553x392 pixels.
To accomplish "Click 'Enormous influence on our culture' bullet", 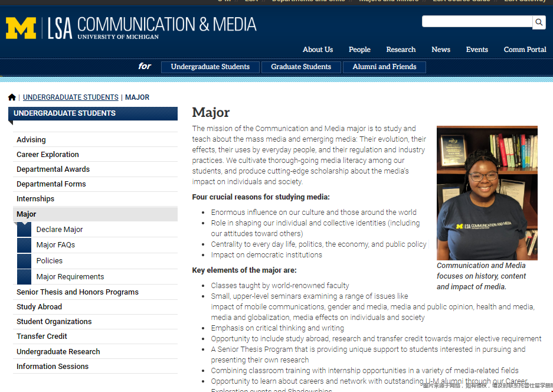I will [313, 213].
